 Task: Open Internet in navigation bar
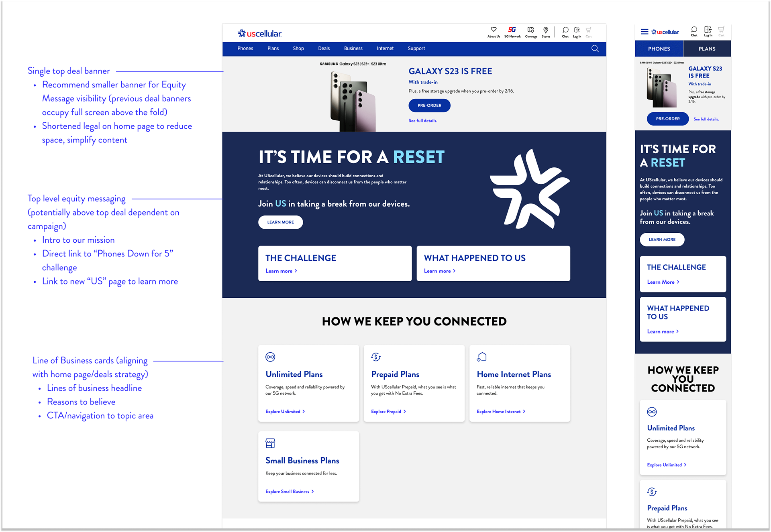(x=385, y=49)
